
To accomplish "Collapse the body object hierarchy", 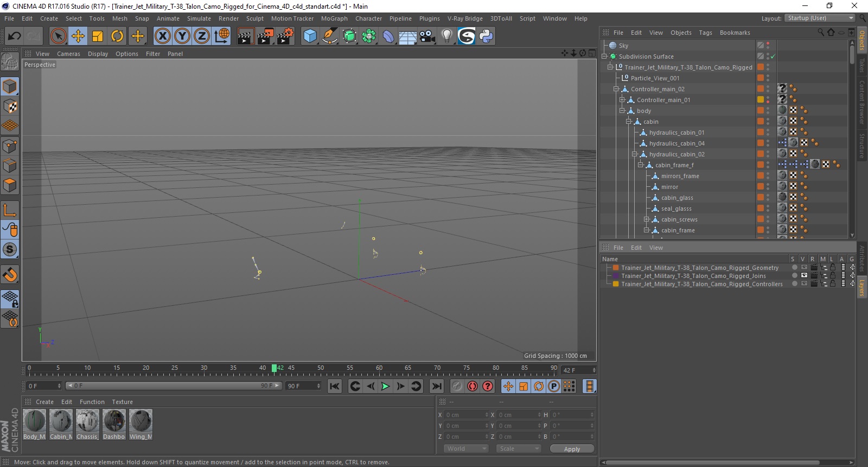I will (622, 111).
